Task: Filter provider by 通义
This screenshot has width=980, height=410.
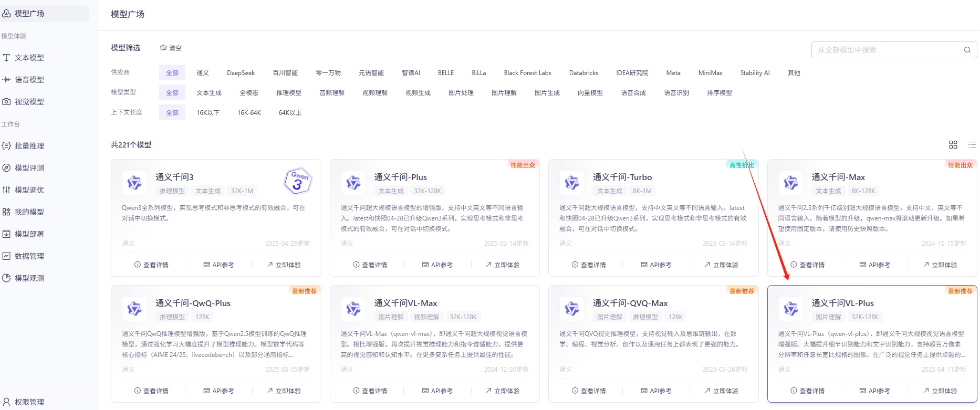Action: coord(203,73)
